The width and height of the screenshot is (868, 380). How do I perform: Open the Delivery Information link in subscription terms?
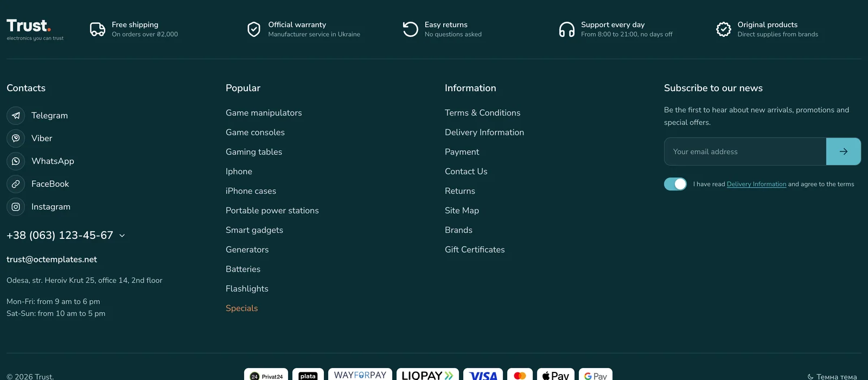[756, 184]
